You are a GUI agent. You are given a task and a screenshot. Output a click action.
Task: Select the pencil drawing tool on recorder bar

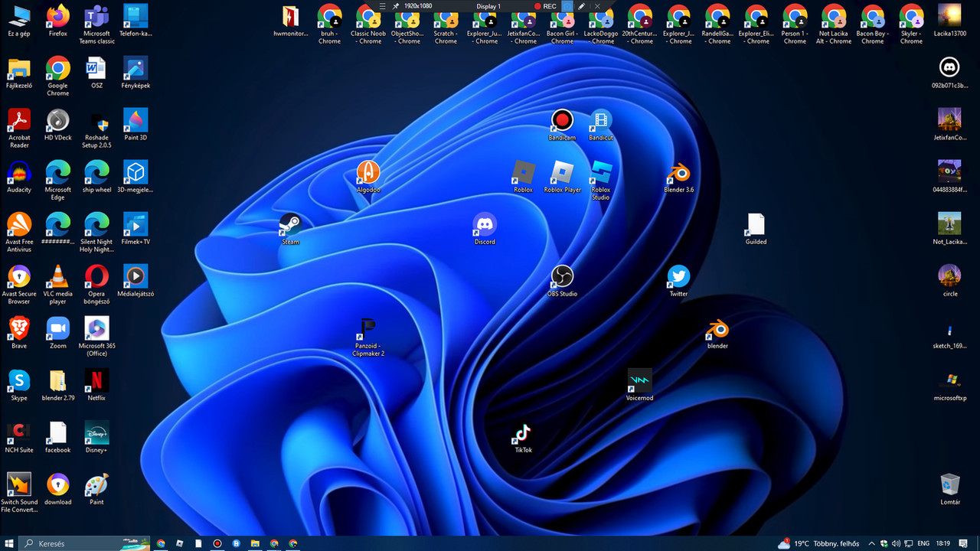(x=582, y=6)
